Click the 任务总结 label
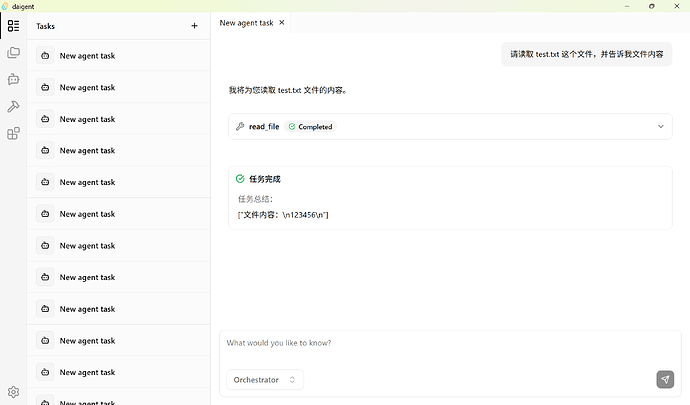This screenshot has height=405, width=690. [x=255, y=199]
